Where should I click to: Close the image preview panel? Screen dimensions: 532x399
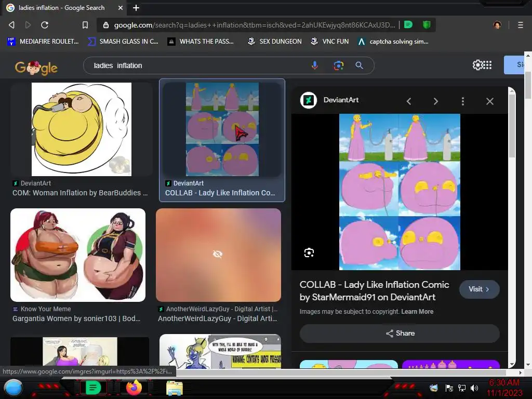tap(489, 101)
